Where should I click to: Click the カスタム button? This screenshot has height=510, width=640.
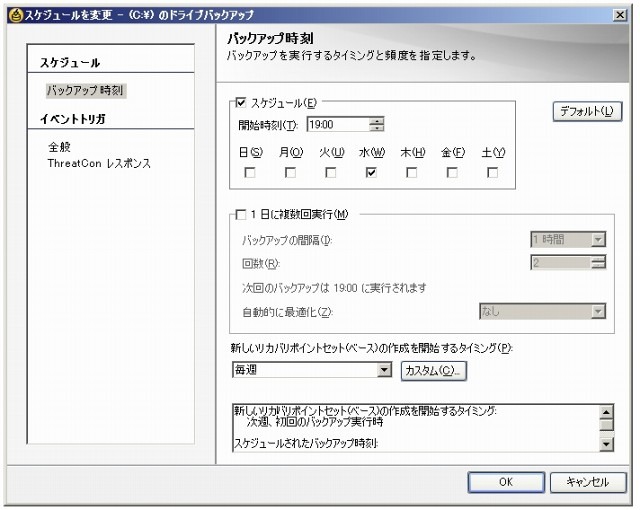[x=433, y=371]
